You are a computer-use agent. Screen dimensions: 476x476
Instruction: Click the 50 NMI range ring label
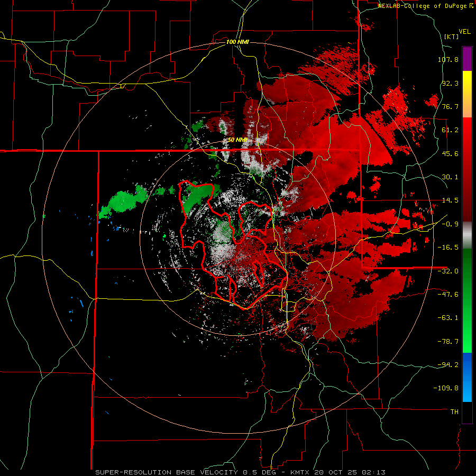coord(237,140)
